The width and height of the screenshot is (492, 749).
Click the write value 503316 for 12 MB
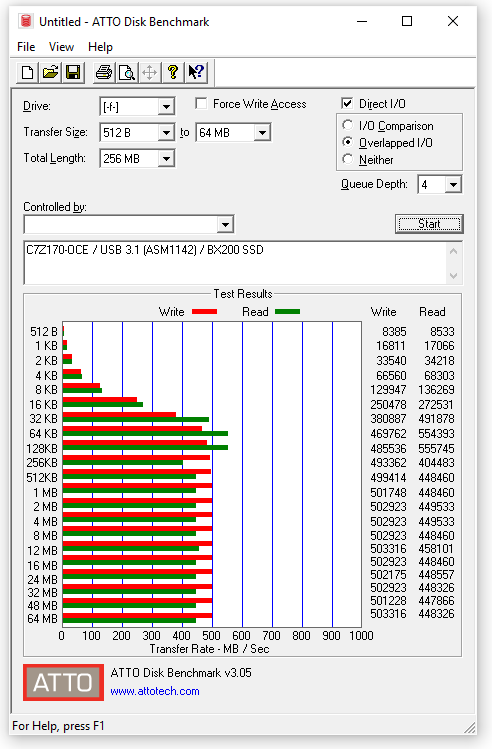tap(388, 549)
